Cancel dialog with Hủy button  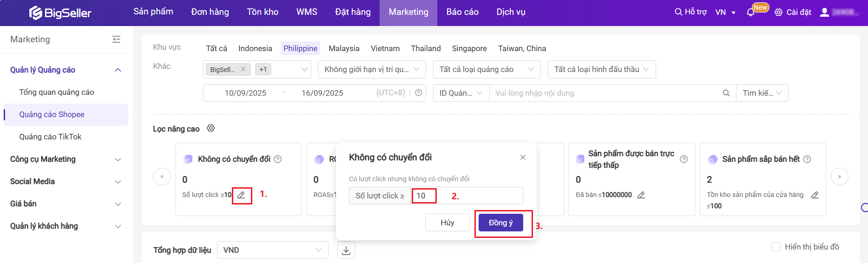point(447,223)
